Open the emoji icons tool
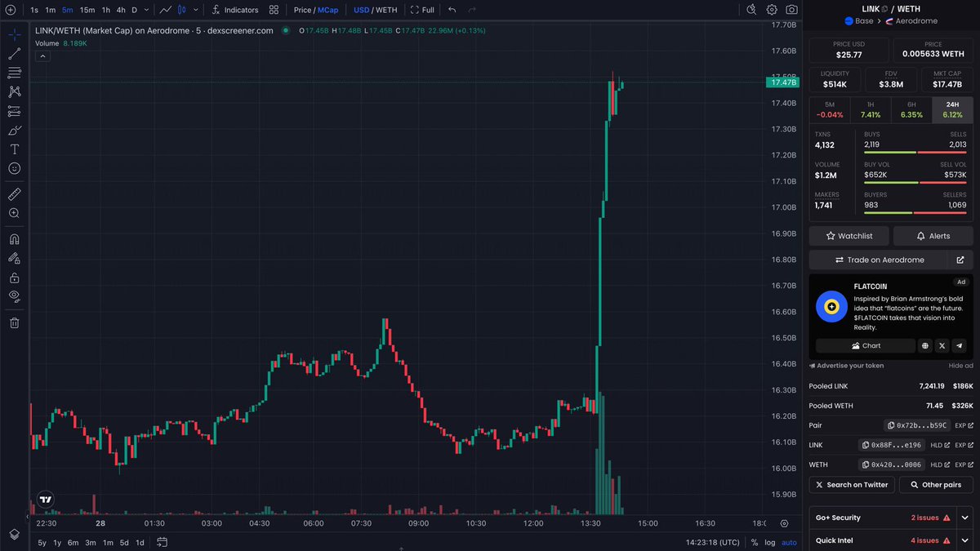 point(14,168)
